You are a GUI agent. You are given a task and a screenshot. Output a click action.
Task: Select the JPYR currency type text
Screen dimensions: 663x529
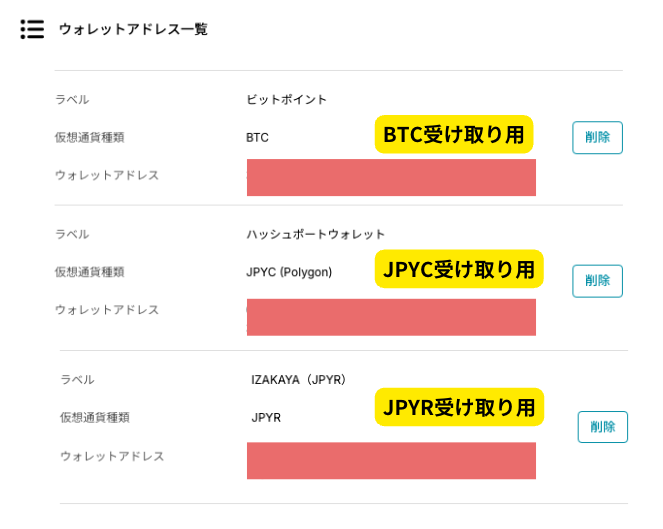pyautogui.click(x=266, y=418)
